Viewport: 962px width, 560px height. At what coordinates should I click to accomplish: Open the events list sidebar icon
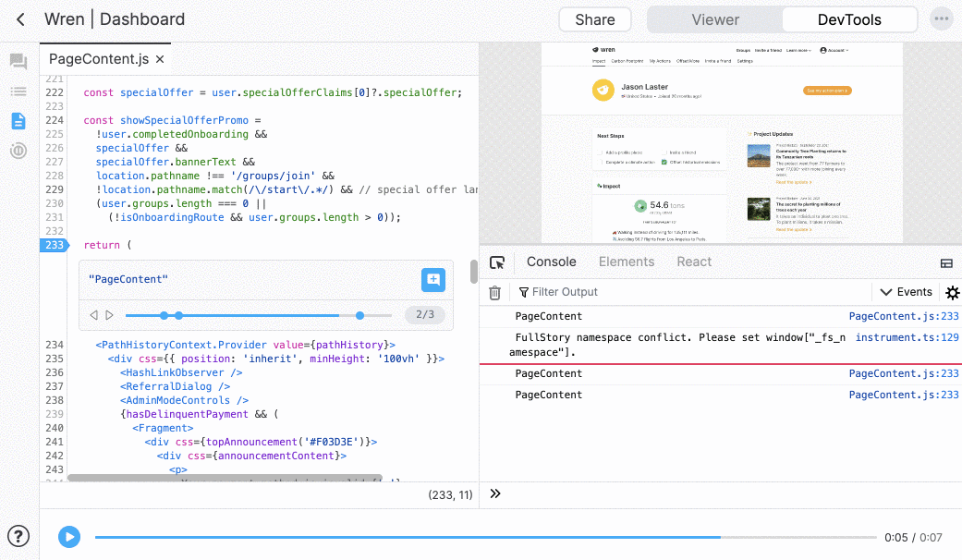point(18,91)
